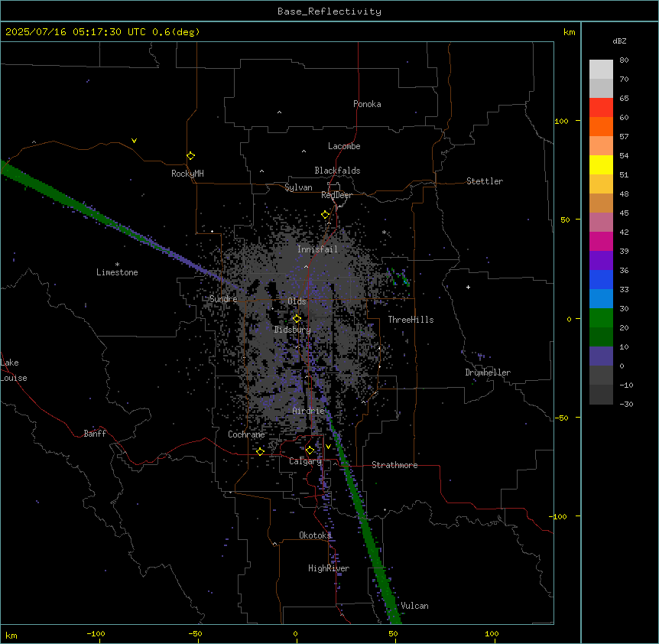
Task: Click the white 80 dBZ legend swatch
Action: point(601,70)
